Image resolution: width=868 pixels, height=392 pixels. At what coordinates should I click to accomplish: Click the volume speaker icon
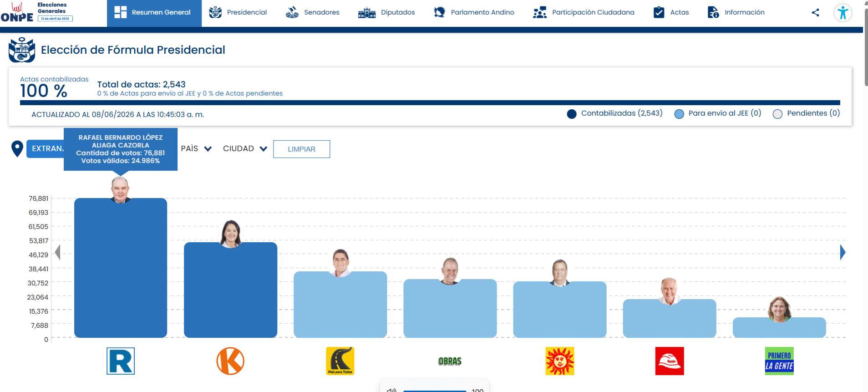(391, 390)
